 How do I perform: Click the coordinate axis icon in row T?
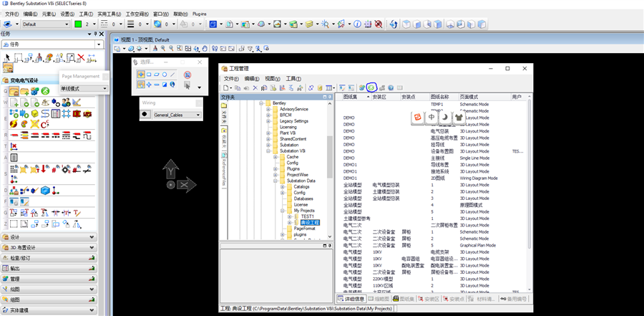click(14, 146)
